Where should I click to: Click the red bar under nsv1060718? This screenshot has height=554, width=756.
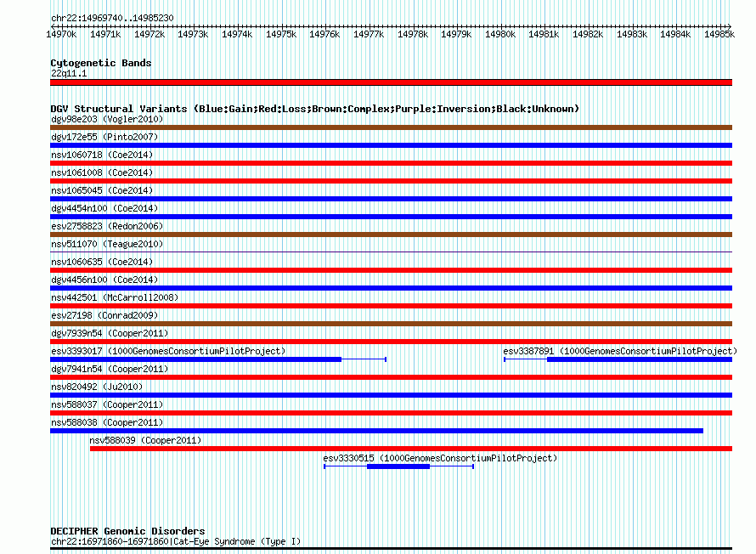[x=391, y=163]
